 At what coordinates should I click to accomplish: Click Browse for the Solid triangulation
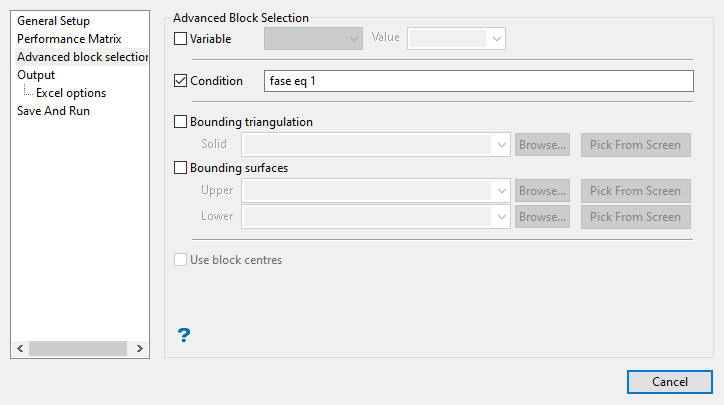(543, 145)
